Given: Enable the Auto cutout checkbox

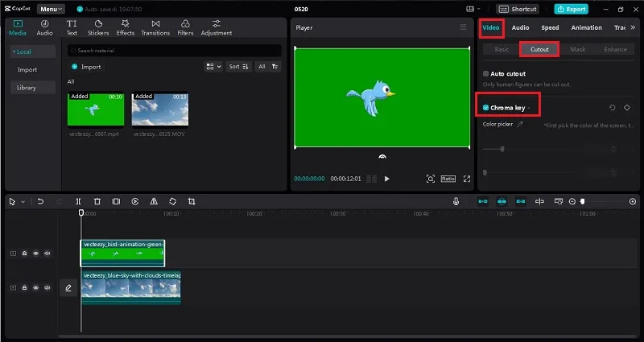Looking at the screenshot, I should (x=486, y=73).
